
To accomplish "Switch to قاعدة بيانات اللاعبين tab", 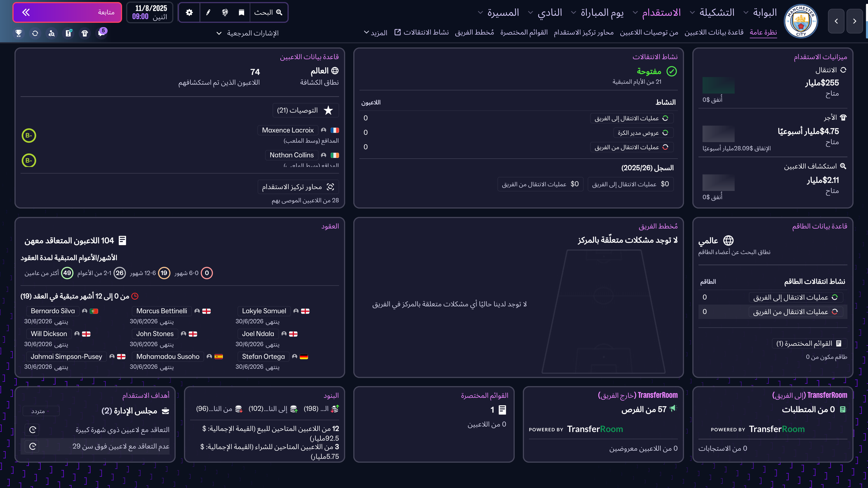I will click(x=714, y=32).
